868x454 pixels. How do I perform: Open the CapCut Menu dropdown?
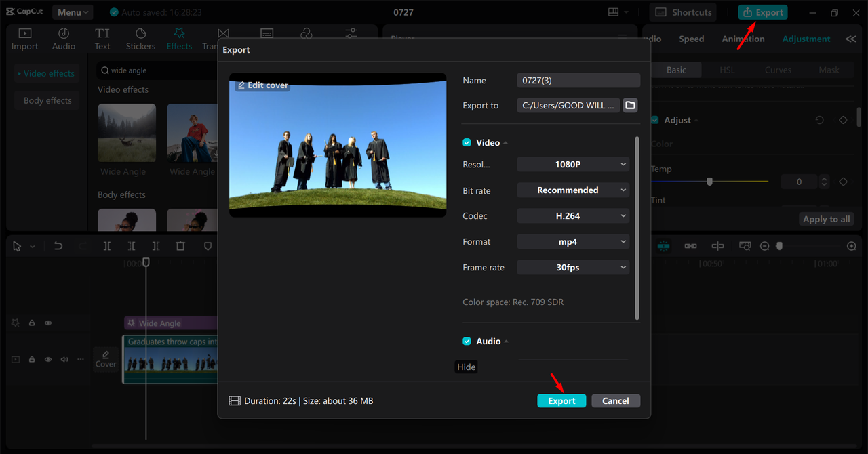(72, 12)
